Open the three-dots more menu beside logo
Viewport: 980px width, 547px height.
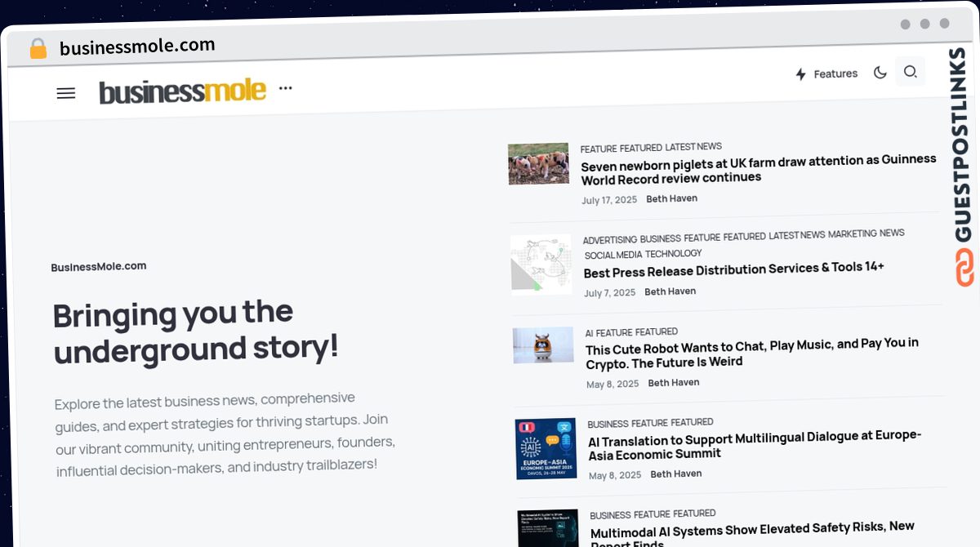285,87
